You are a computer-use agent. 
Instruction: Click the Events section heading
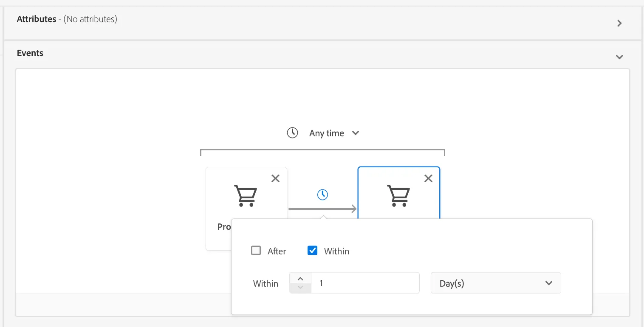30,53
